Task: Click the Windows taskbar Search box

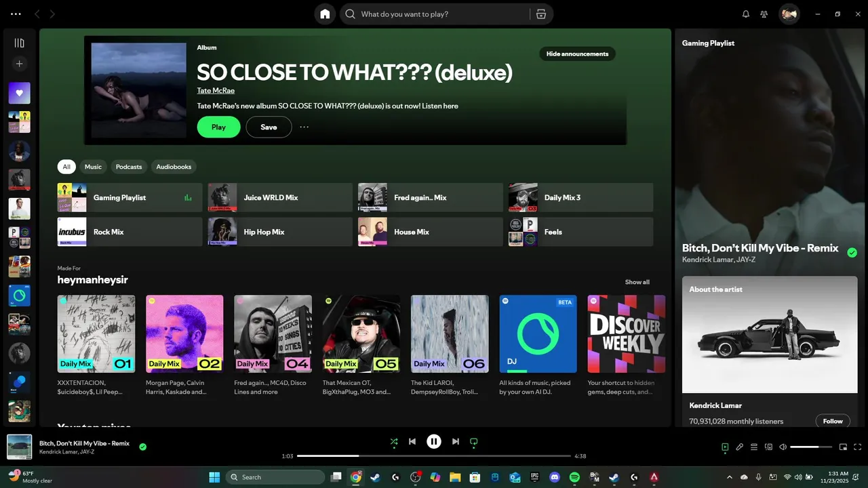Action: (x=275, y=477)
